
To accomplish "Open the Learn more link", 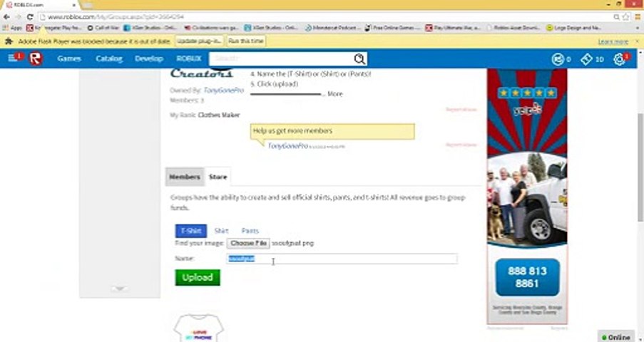I will [x=613, y=41].
